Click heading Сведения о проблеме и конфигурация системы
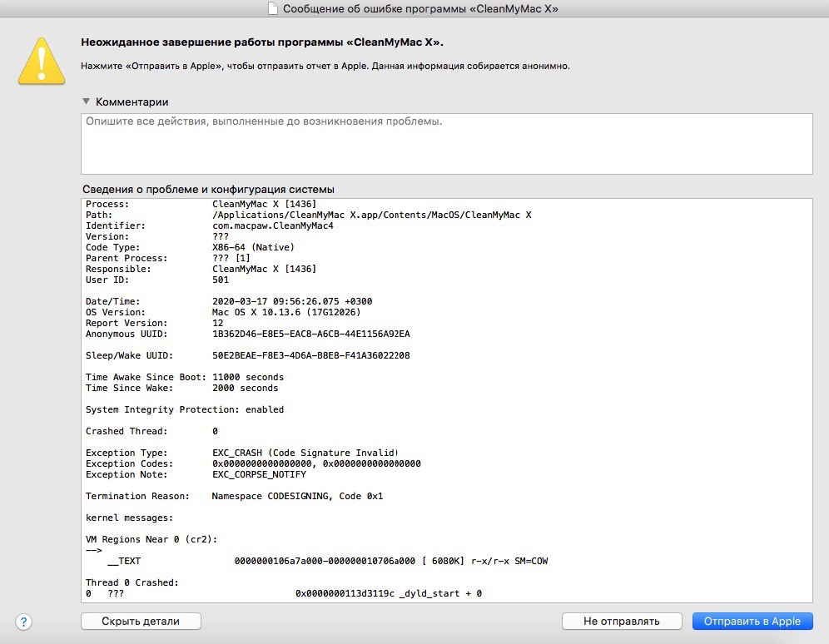 (208, 189)
